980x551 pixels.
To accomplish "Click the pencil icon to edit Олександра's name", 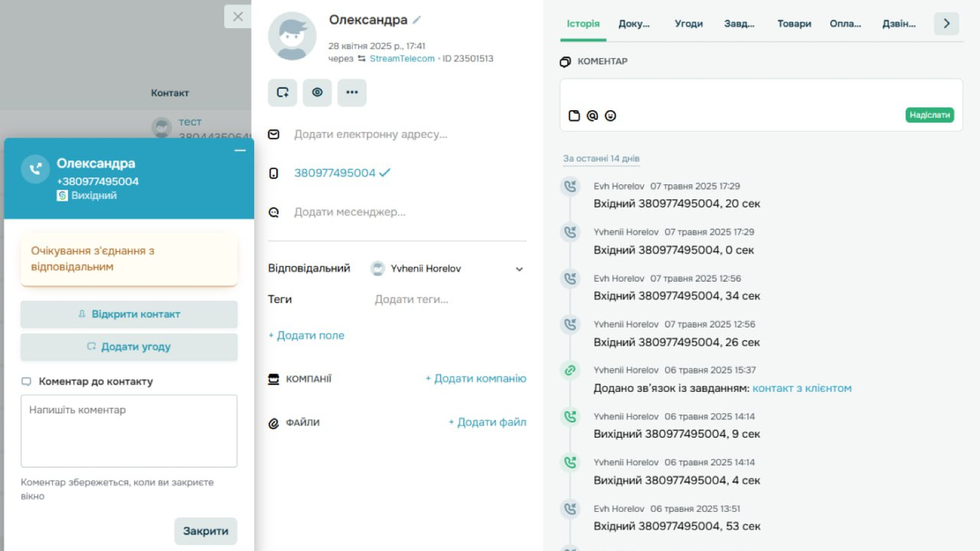I will [417, 20].
